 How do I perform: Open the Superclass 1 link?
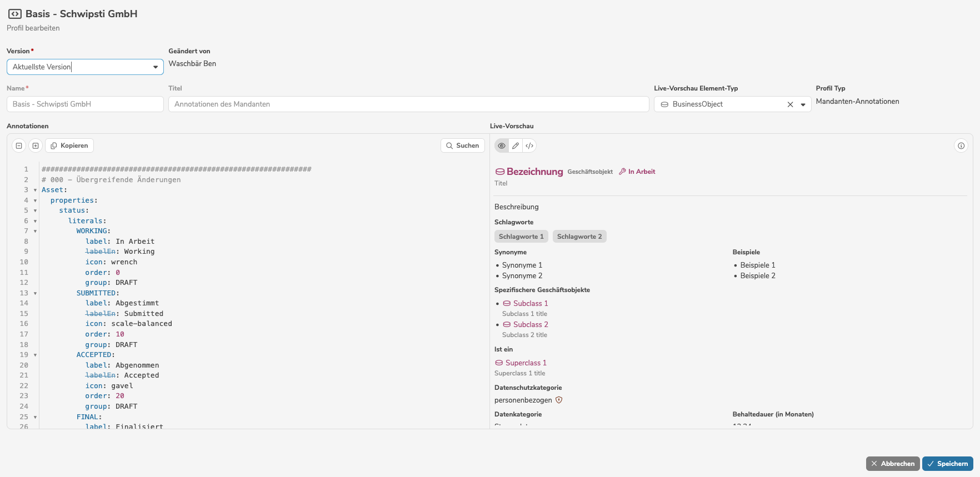pos(526,363)
